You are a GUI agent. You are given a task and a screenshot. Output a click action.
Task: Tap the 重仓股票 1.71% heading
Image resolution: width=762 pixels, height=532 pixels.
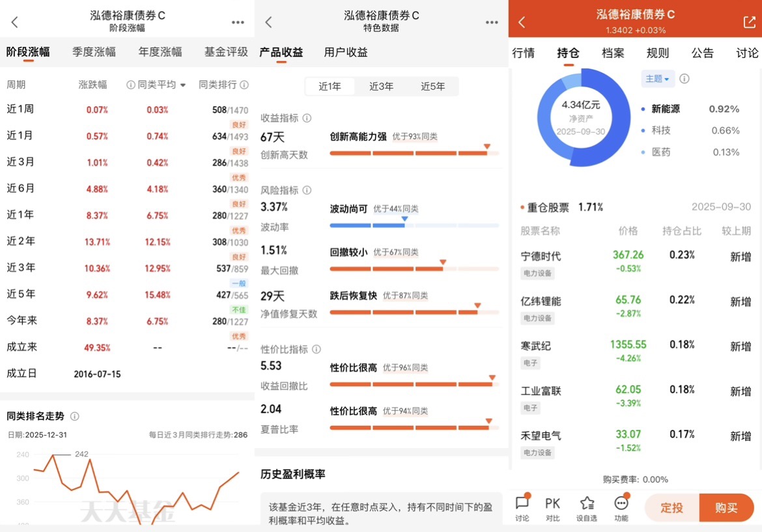click(562, 208)
